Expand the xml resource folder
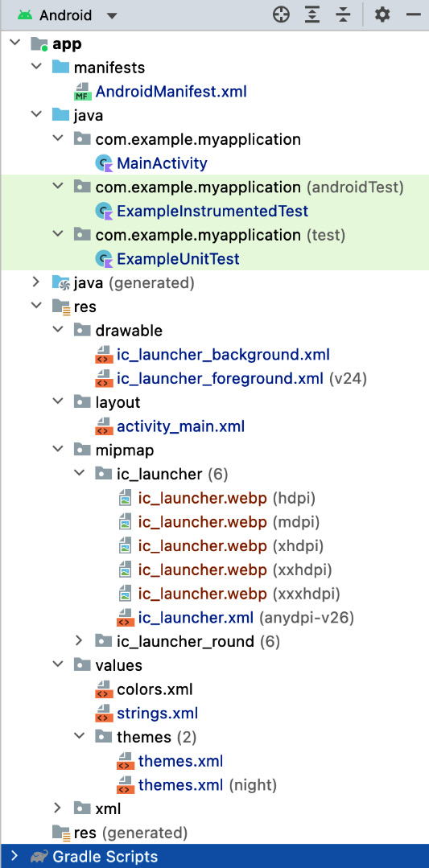Screen dimensions: 429x868 (58, 808)
